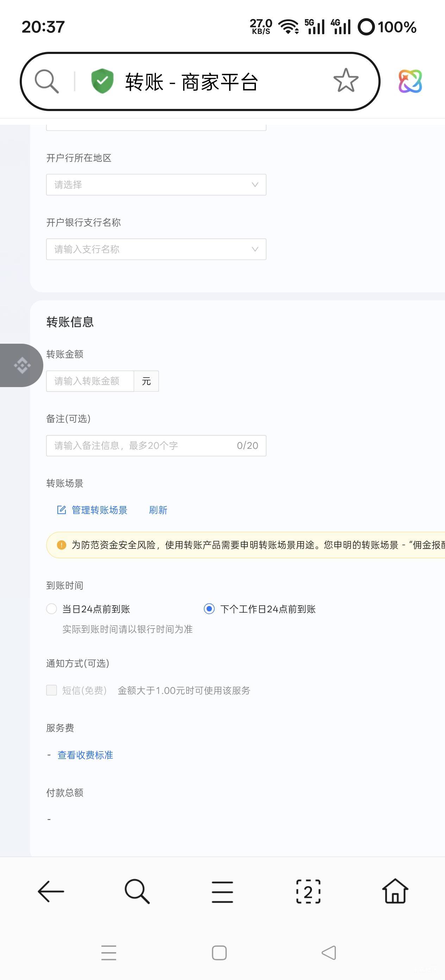This screenshot has width=445, height=980.
Task: Tap the search magnifier in address bar
Action: 46,81
